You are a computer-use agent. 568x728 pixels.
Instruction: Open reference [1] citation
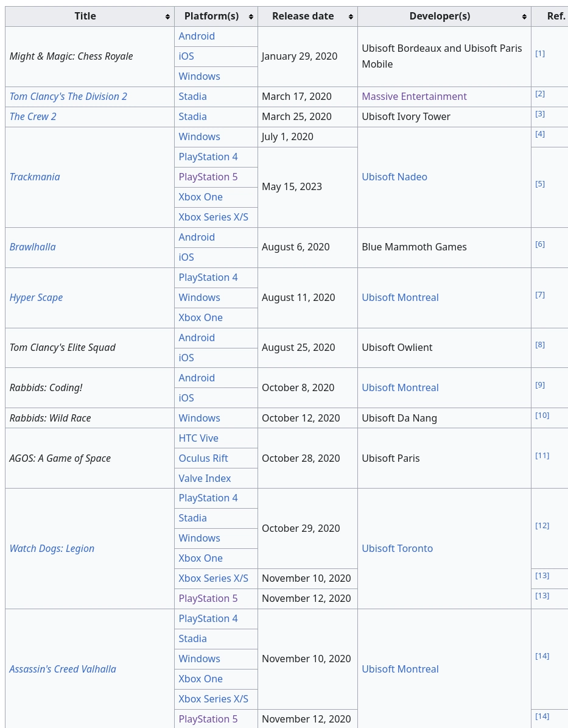pos(540,54)
